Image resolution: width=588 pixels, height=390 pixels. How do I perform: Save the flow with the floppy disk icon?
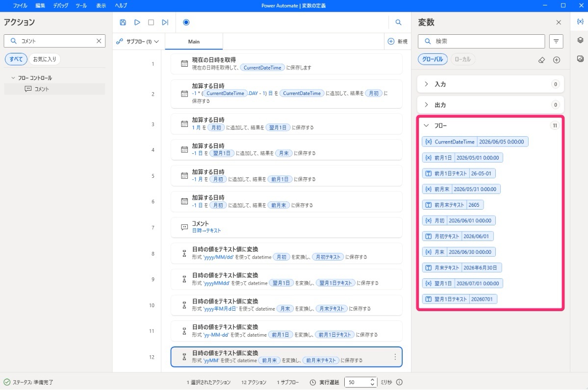coord(123,23)
